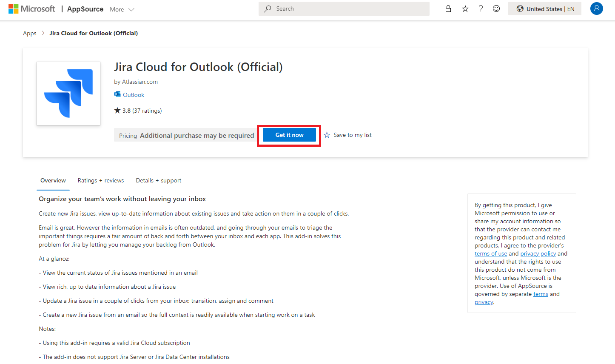Click heading 'Organize your team's work without leaving your inbox'

click(122, 199)
